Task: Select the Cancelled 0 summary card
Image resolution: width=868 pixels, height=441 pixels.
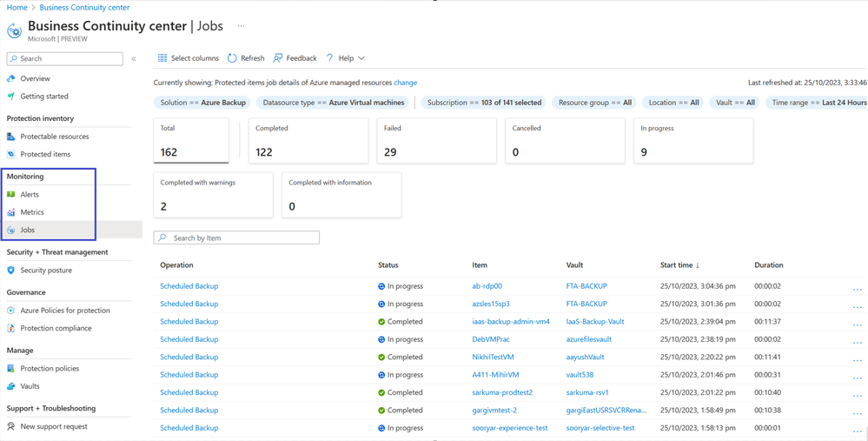Action: [565, 141]
